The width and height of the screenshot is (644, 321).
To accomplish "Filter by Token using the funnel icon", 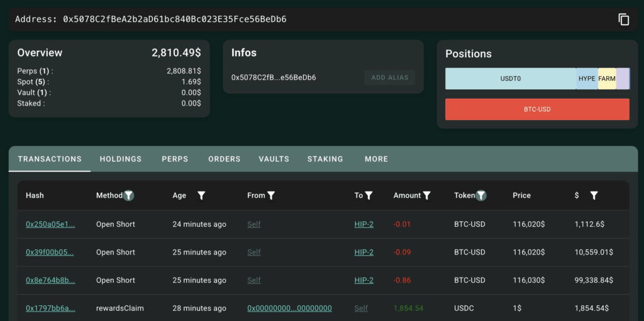I will [x=481, y=195].
